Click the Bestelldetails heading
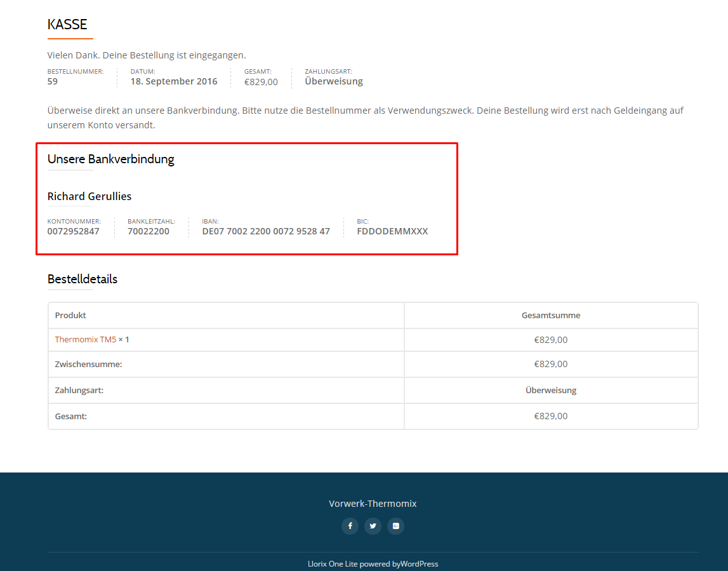Screen dimensions: 728x571 [82, 279]
